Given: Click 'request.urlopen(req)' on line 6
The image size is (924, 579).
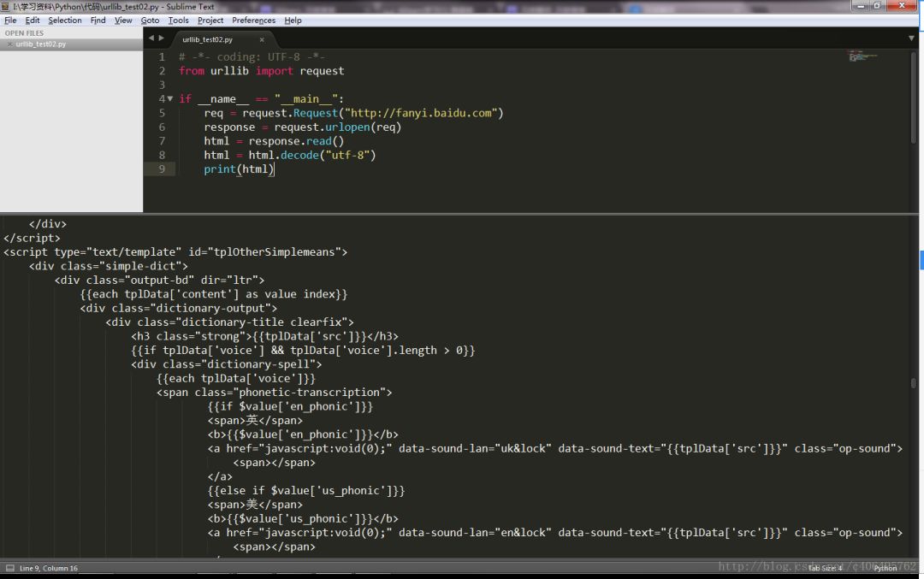Looking at the screenshot, I should pos(337,127).
